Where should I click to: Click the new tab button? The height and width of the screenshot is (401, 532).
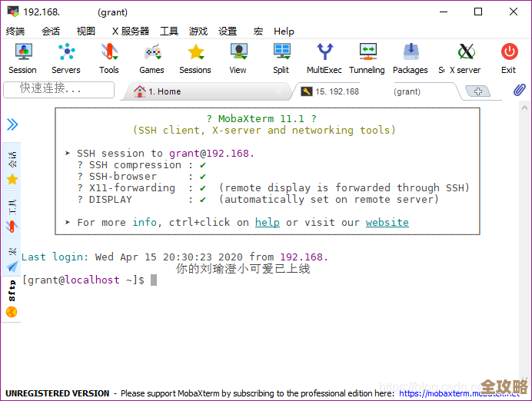click(x=478, y=91)
